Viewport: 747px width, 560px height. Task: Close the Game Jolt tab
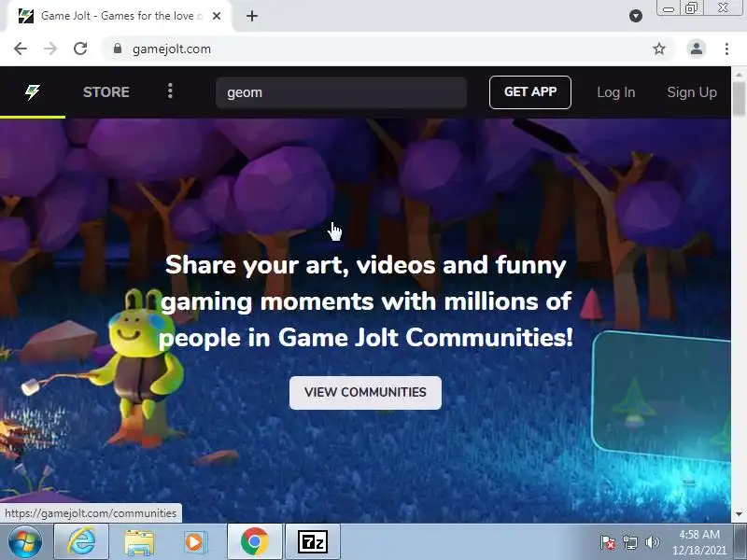point(217,16)
